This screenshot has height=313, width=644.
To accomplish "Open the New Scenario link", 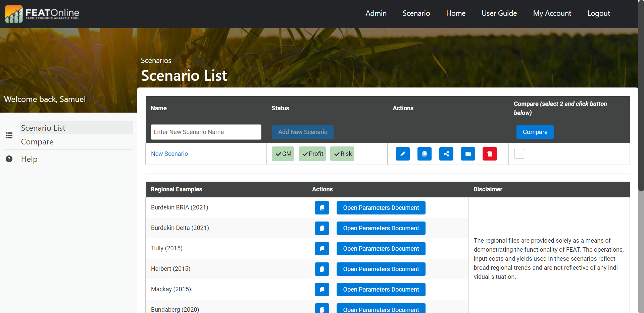I will (169, 154).
